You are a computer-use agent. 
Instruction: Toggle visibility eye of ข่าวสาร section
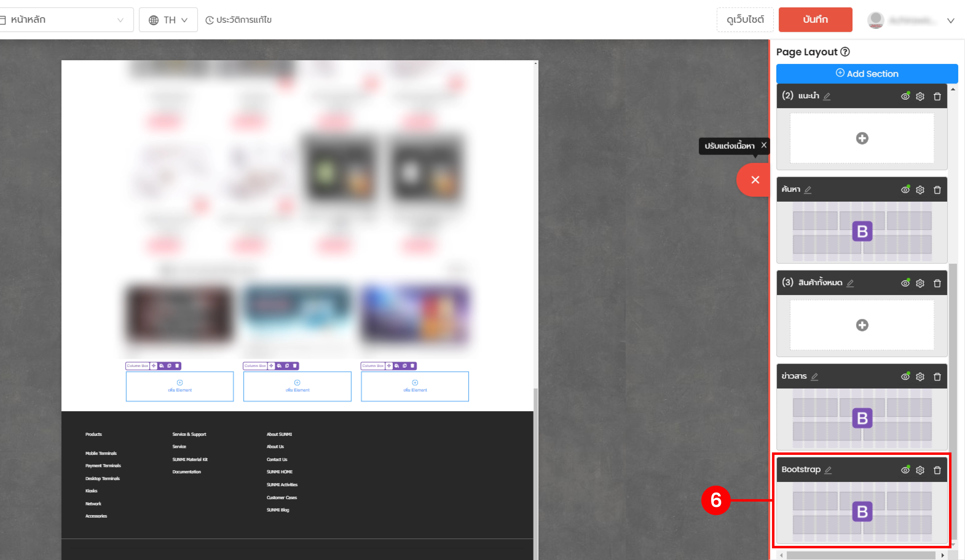[x=905, y=377]
